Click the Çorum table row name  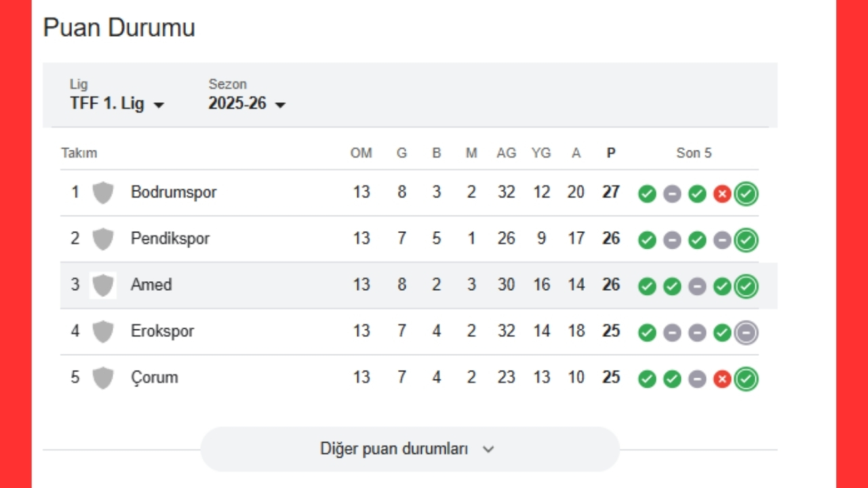click(155, 378)
